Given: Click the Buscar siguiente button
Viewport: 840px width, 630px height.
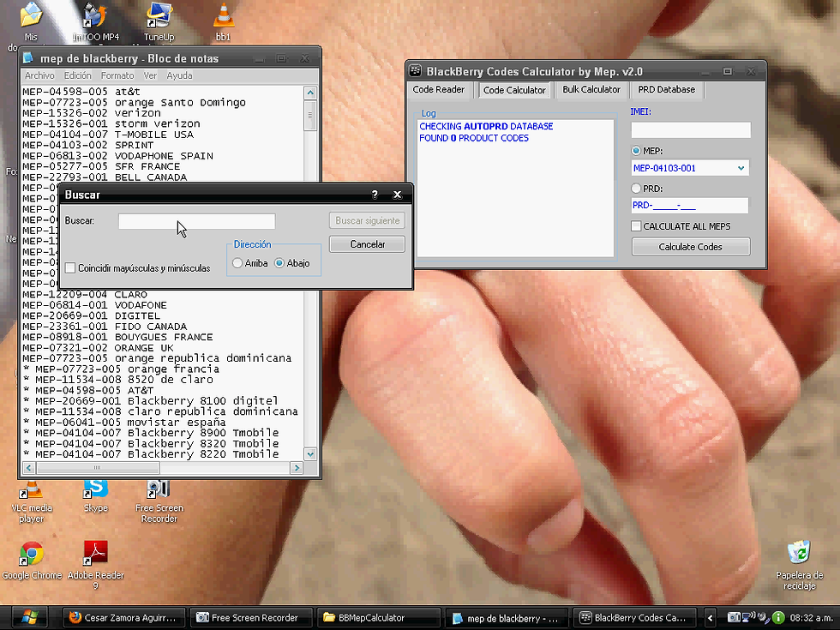Looking at the screenshot, I should (367, 221).
